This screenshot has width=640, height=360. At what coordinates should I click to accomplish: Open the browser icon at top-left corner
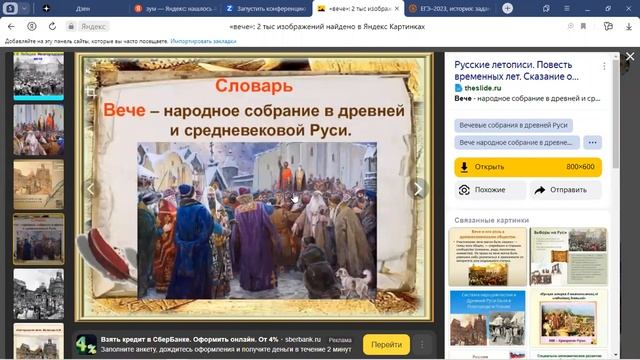(x=10, y=8)
